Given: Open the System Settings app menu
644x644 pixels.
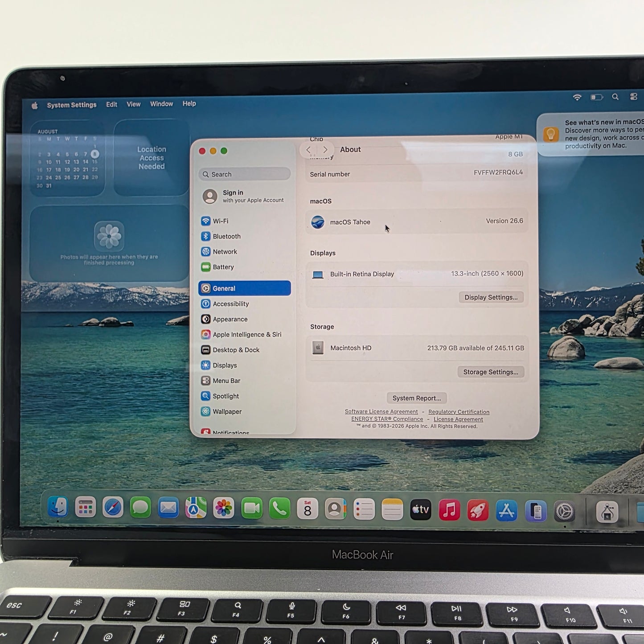Looking at the screenshot, I should 72,105.
